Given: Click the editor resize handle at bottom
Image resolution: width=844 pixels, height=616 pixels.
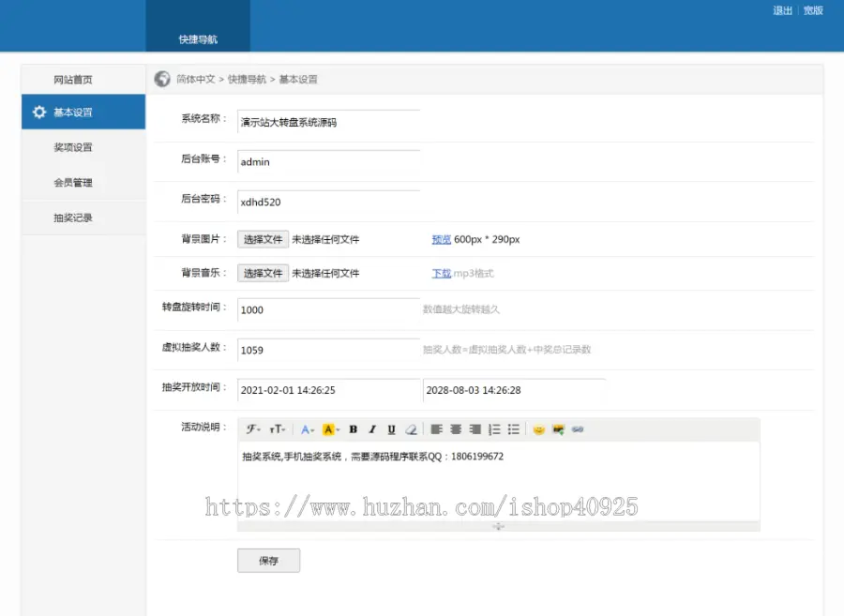Looking at the screenshot, I should (x=499, y=526).
